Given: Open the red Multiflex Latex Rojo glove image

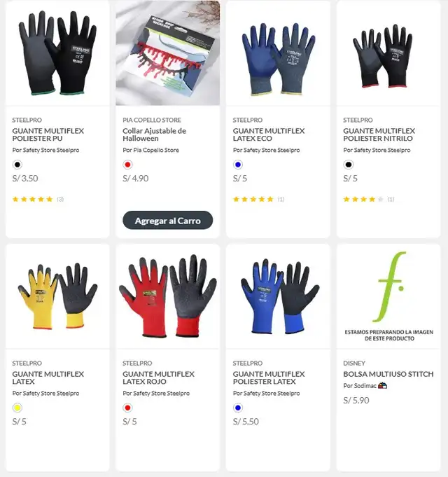Looking at the screenshot, I should pyautogui.click(x=168, y=296).
